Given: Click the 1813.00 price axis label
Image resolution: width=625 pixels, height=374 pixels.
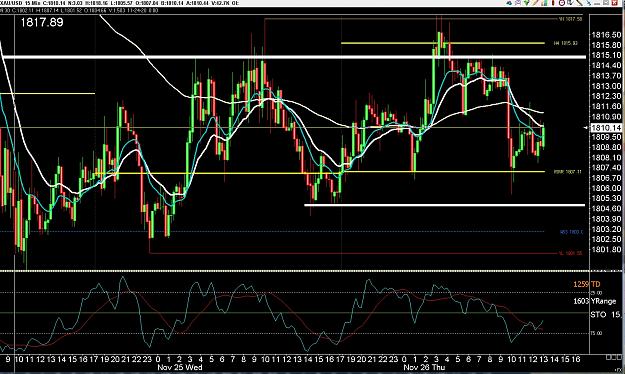Looking at the screenshot, I should 606,86.
